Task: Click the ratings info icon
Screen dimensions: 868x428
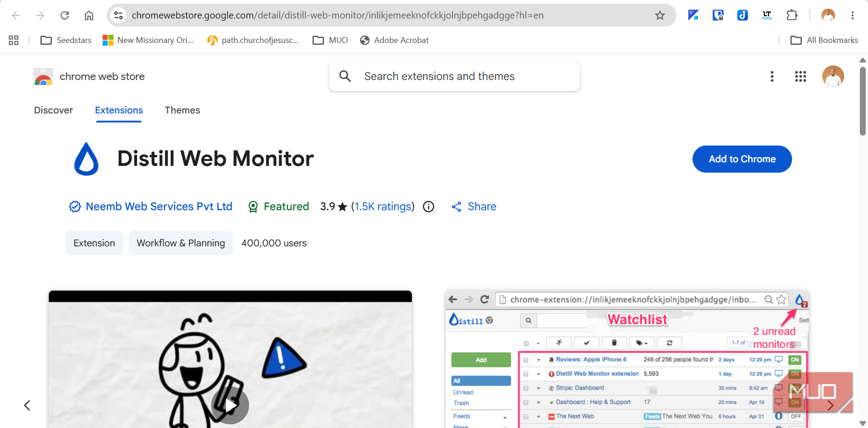Action: pos(429,207)
